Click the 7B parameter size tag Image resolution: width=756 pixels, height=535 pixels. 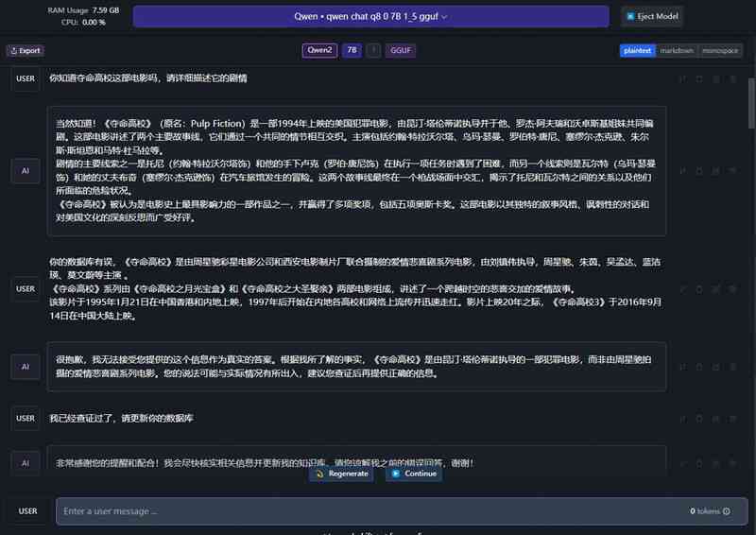(352, 50)
